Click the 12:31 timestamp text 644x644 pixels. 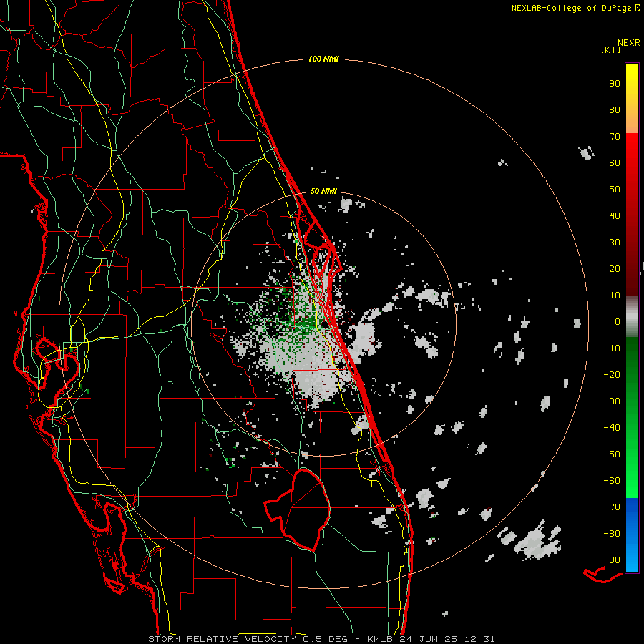click(x=479, y=639)
